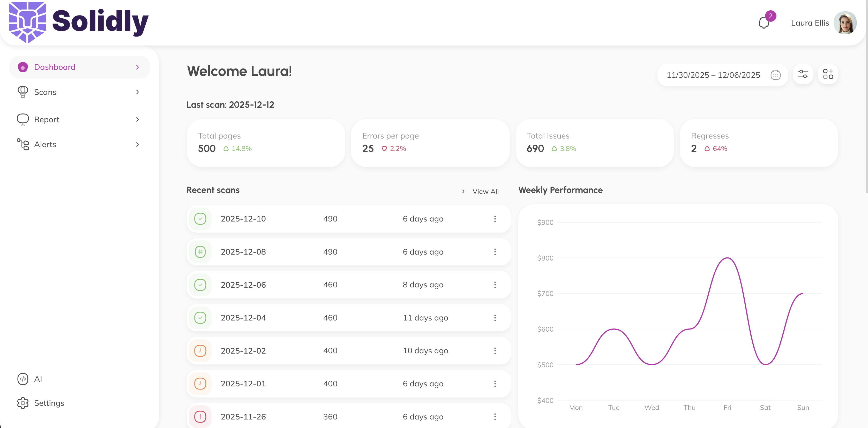The image size is (868, 428).
Task: Open the calendar icon in date range
Action: point(775,75)
